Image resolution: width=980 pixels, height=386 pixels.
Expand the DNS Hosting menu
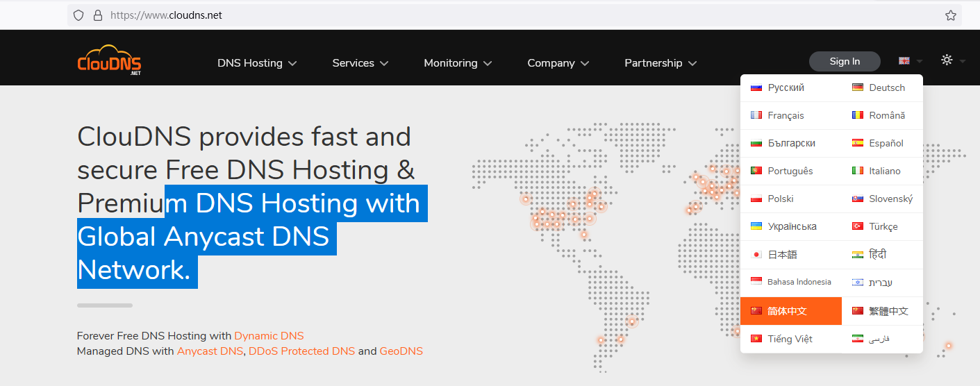[x=256, y=63]
